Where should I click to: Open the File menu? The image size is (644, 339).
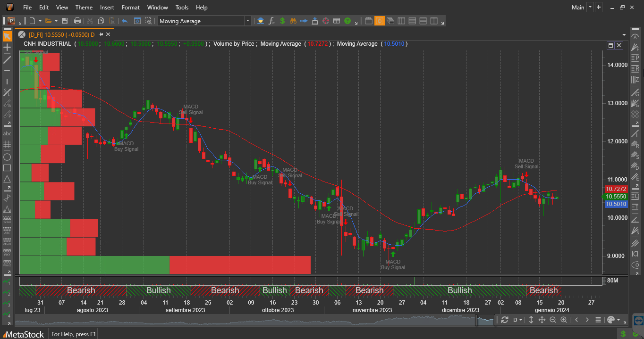click(27, 8)
